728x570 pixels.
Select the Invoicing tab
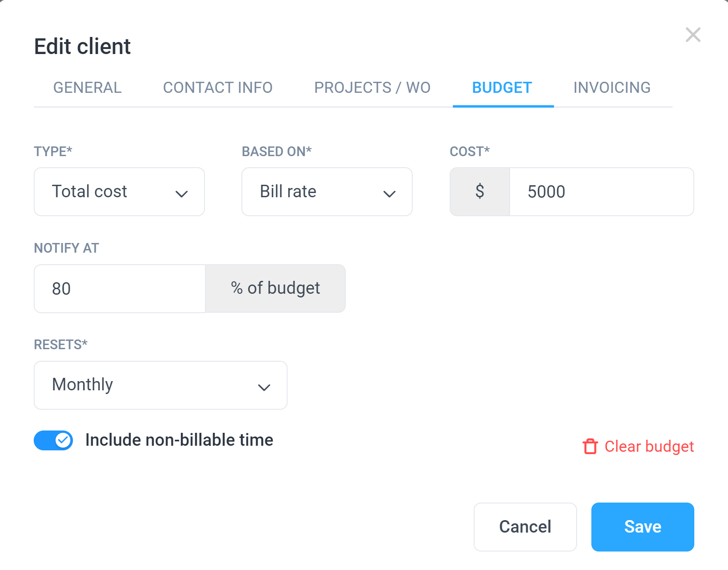[612, 88]
